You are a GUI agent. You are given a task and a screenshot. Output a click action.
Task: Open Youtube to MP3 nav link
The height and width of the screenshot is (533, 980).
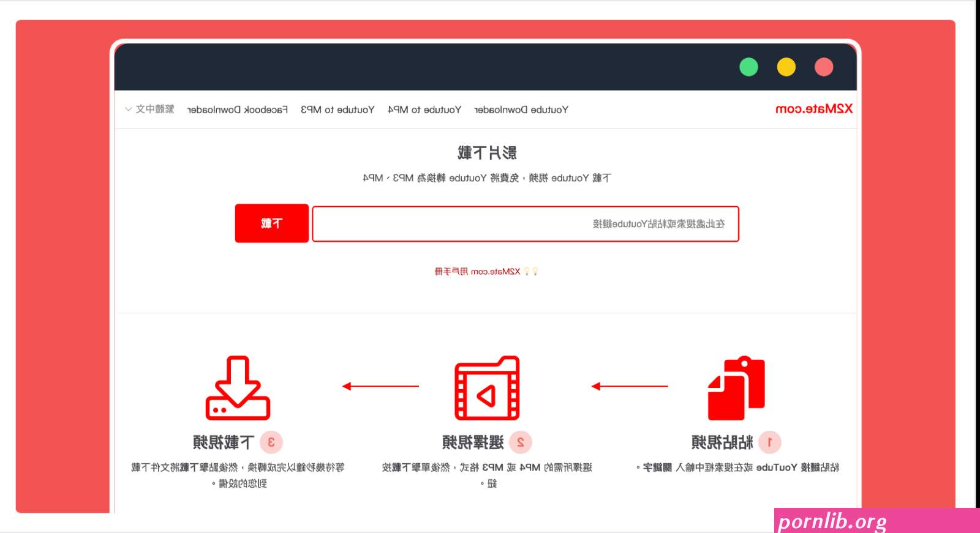pyautogui.click(x=337, y=110)
